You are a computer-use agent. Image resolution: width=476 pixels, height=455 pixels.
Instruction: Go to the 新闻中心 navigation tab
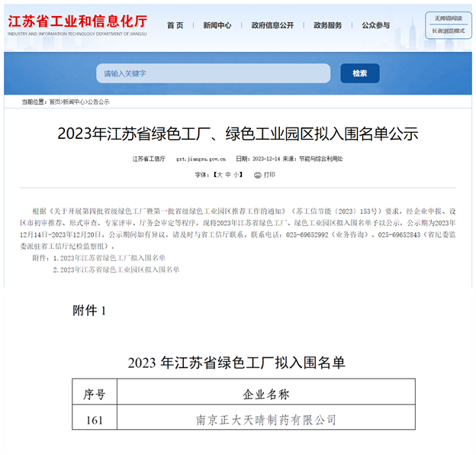pyautogui.click(x=217, y=25)
